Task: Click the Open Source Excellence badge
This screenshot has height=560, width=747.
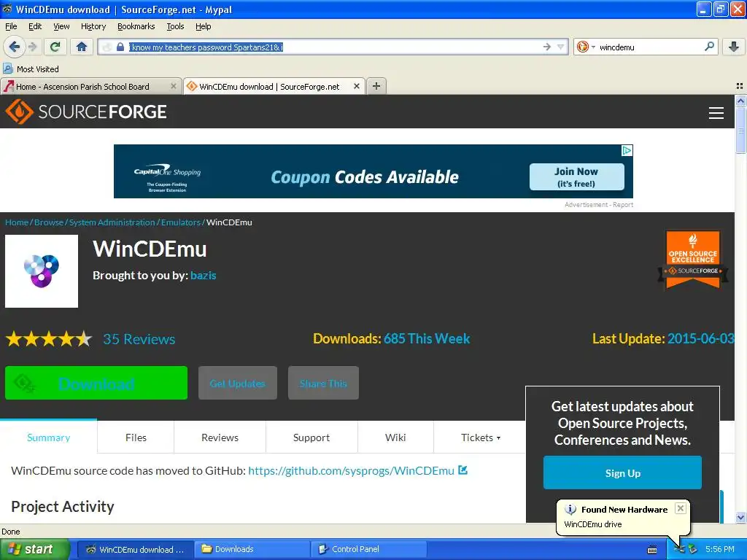Action: pos(693,260)
